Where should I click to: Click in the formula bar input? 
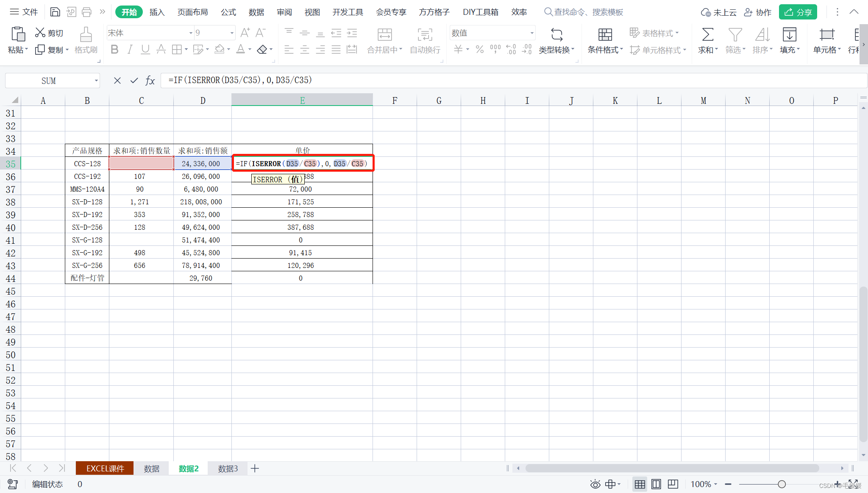[x=513, y=81]
